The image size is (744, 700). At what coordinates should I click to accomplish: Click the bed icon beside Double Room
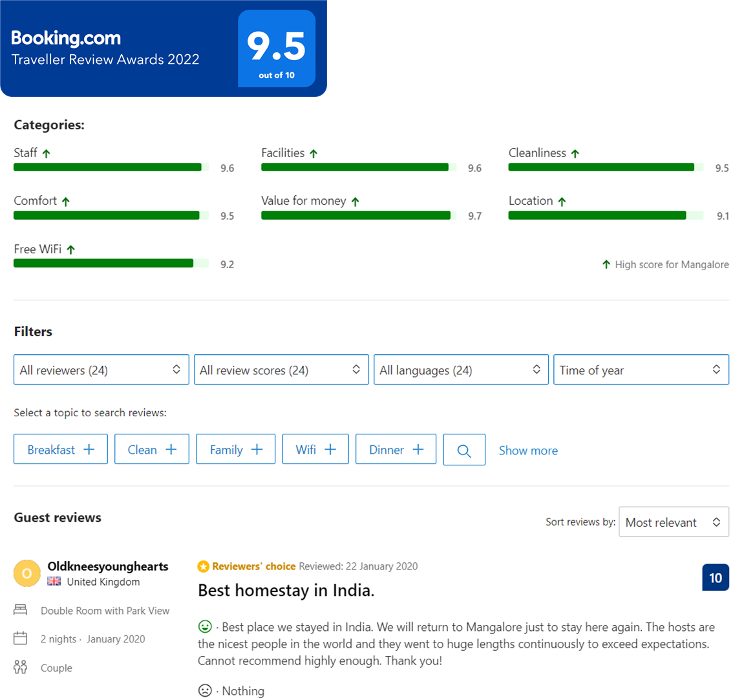(x=21, y=610)
